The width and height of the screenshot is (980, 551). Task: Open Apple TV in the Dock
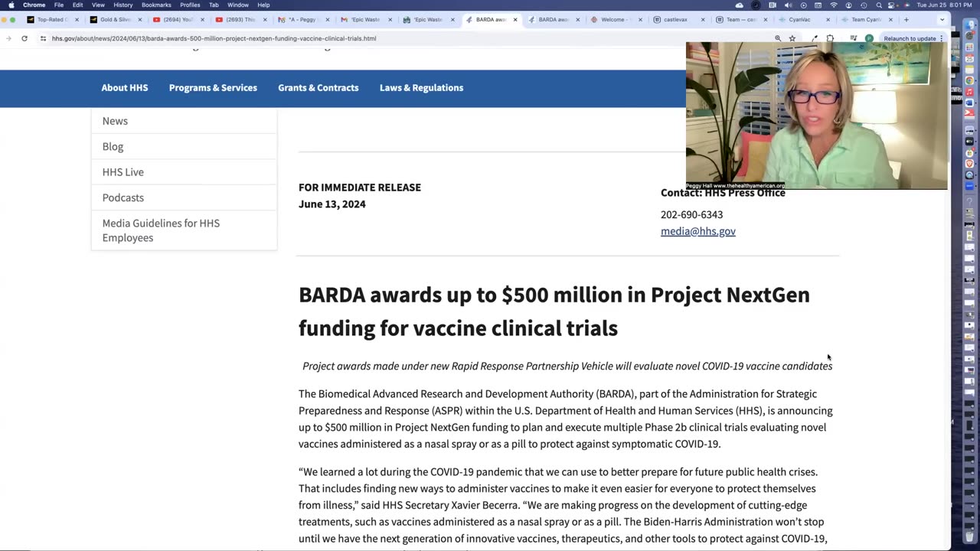pyautogui.click(x=969, y=142)
